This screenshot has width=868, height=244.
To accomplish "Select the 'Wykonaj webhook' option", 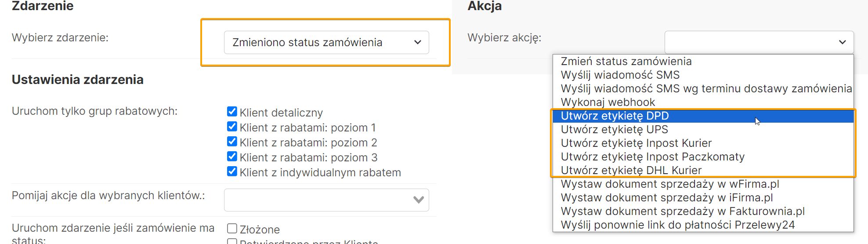I will (x=608, y=102).
